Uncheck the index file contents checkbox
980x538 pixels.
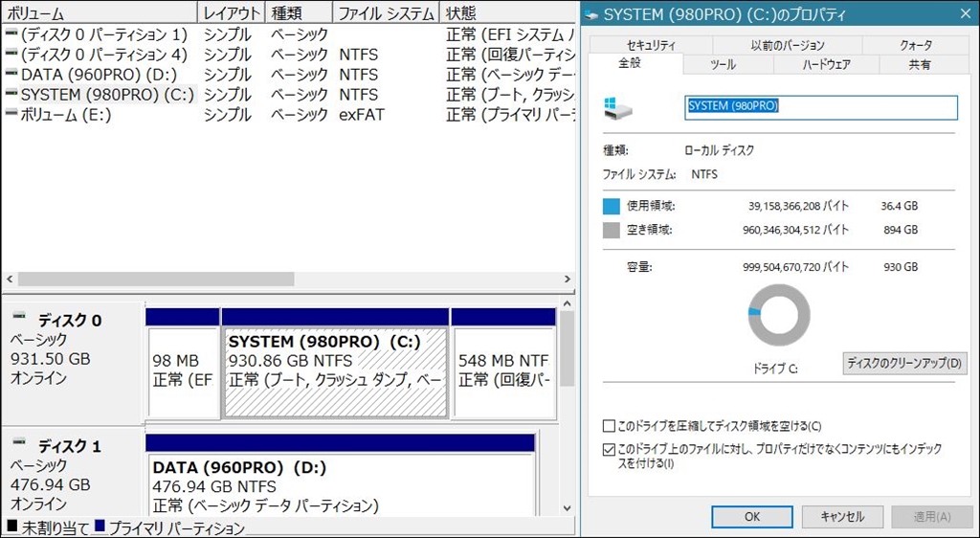tap(610, 449)
